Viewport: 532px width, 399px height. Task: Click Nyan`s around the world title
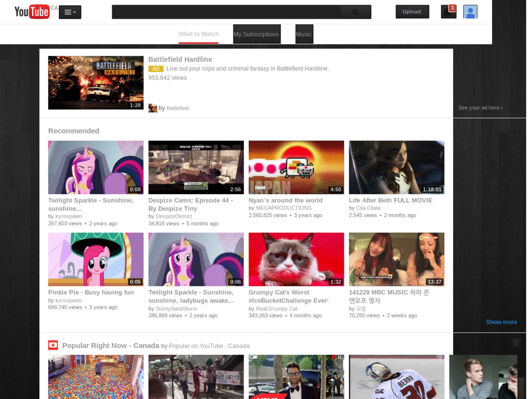[285, 200]
